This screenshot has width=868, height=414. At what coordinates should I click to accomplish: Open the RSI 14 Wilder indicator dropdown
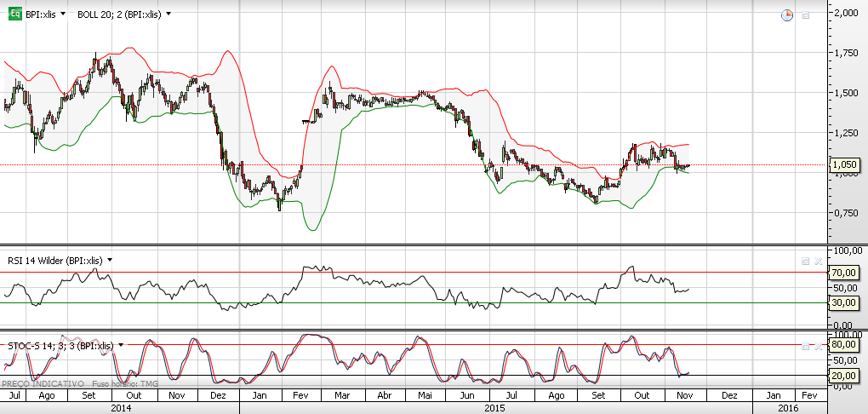[x=111, y=260]
